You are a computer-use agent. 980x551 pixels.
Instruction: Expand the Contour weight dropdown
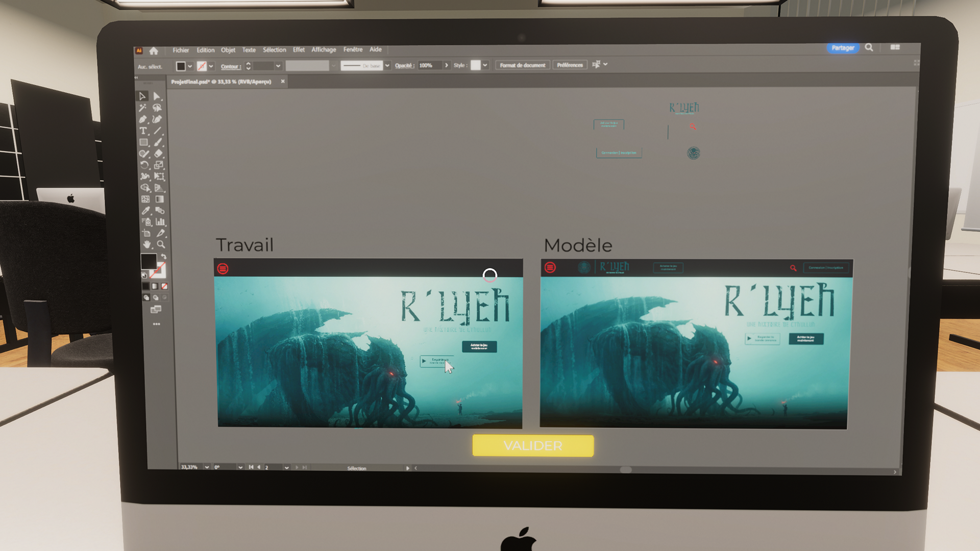pyautogui.click(x=278, y=66)
